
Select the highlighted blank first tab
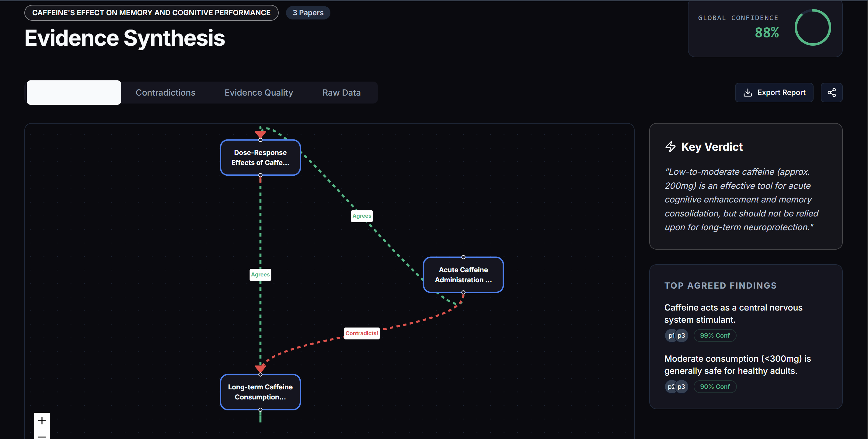[74, 92]
